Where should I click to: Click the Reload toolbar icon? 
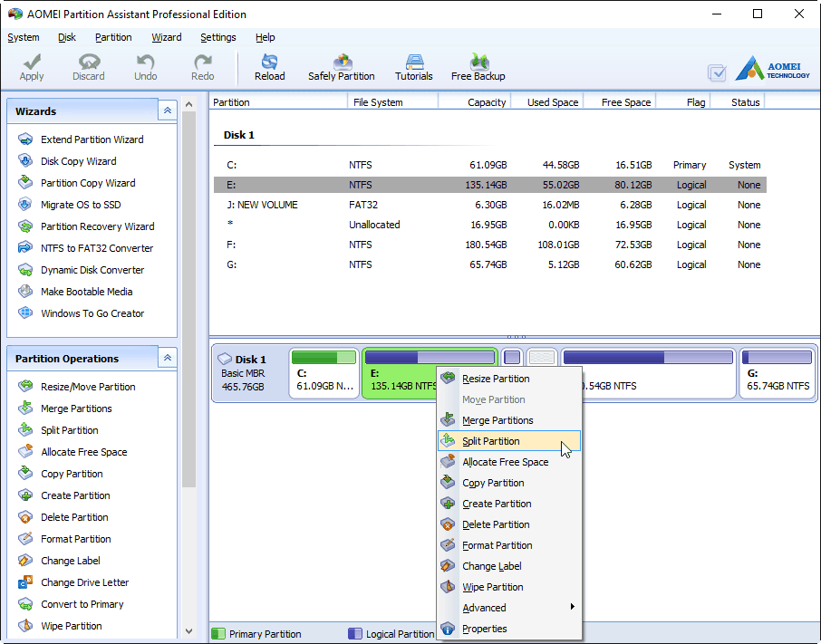[270, 62]
